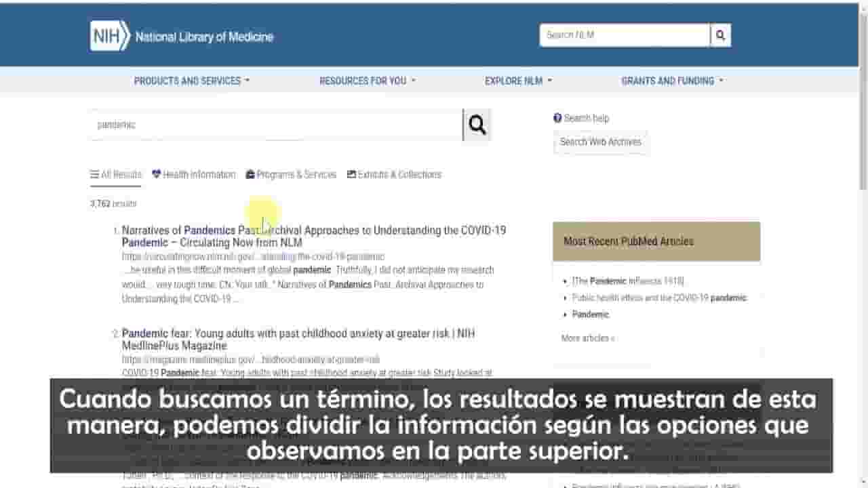868x488 pixels.
Task: Click the Search help question mark icon
Action: 557,118
